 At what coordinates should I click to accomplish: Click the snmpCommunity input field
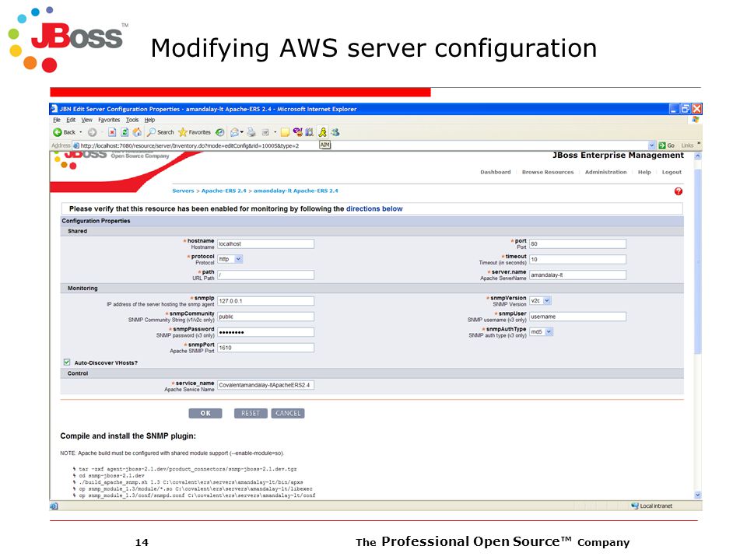tap(266, 317)
